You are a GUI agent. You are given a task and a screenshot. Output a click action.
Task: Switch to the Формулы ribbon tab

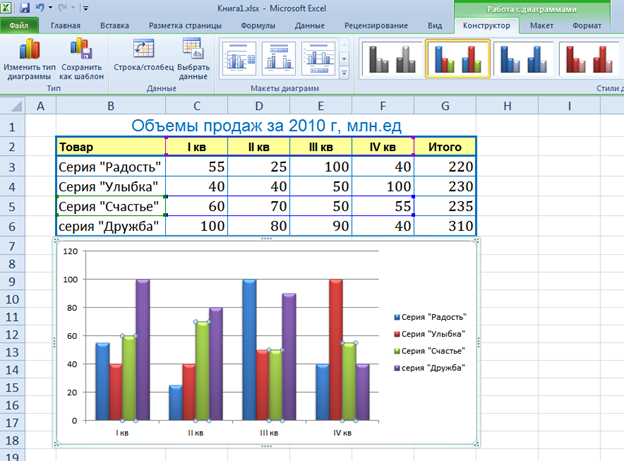click(258, 25)
